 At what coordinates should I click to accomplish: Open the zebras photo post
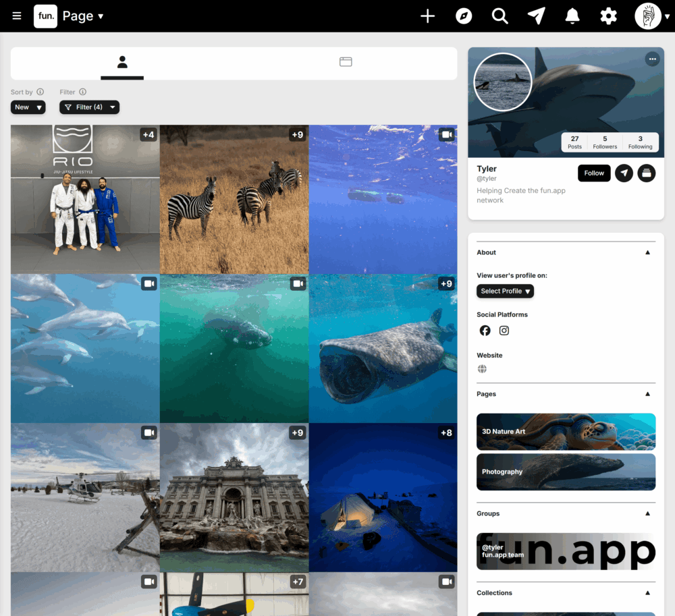tap(234, 199)
